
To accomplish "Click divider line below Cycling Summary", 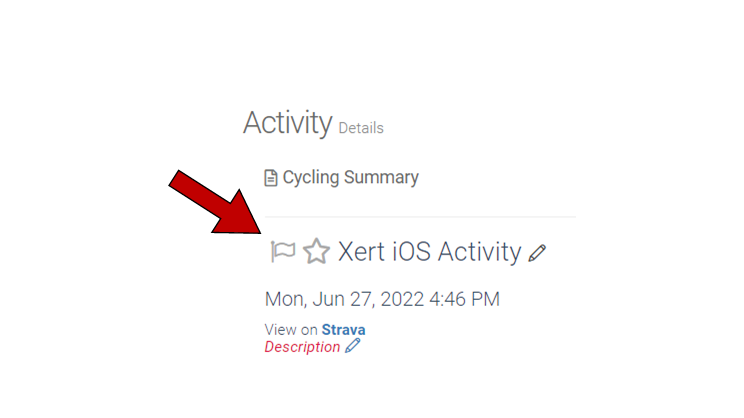I will tap(420, 216).
